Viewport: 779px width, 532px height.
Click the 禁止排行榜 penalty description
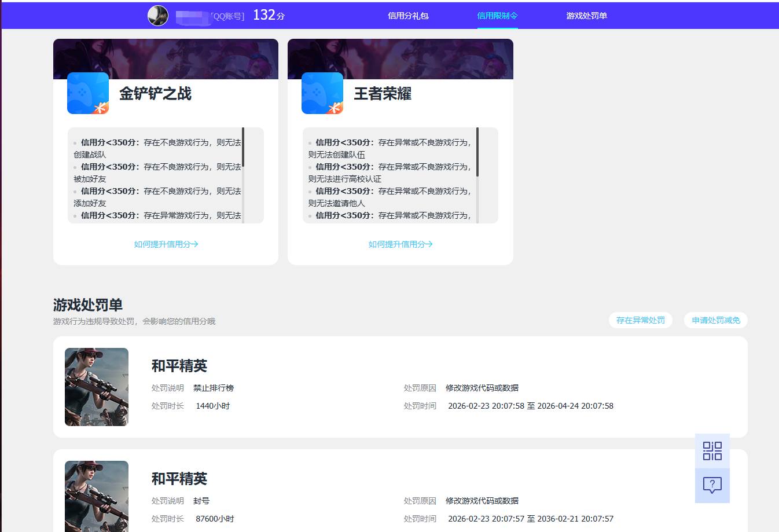(214, 388)
